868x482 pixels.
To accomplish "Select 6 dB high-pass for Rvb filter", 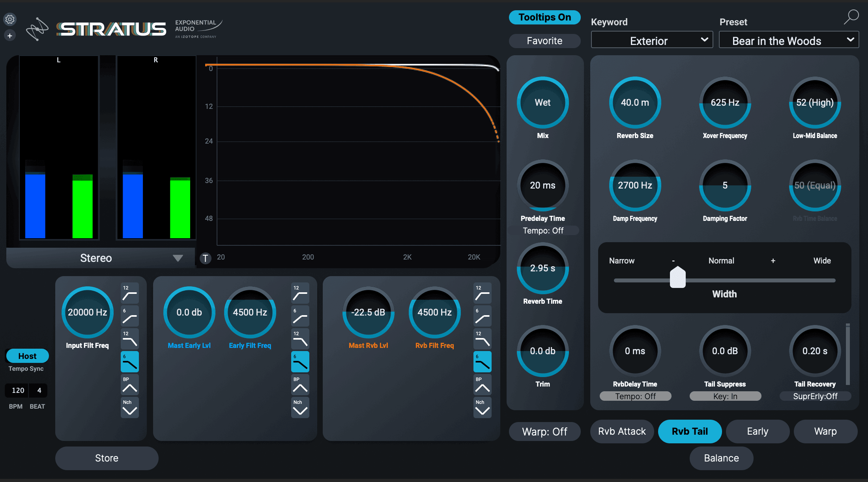I will 482,316.
